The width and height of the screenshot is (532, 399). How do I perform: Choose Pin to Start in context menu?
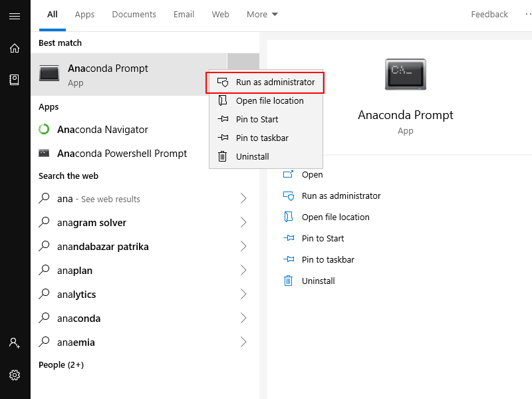point(265,120)
